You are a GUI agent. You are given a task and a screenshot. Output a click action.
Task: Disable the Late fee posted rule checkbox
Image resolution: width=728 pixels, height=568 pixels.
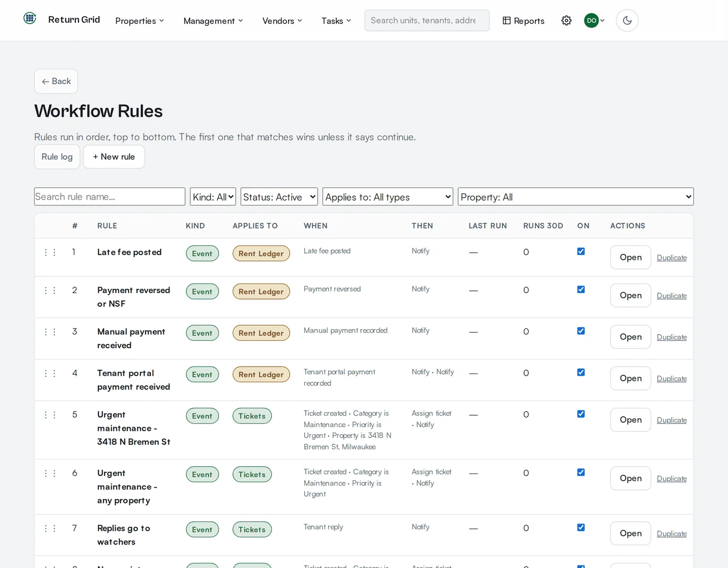(581, 252)
